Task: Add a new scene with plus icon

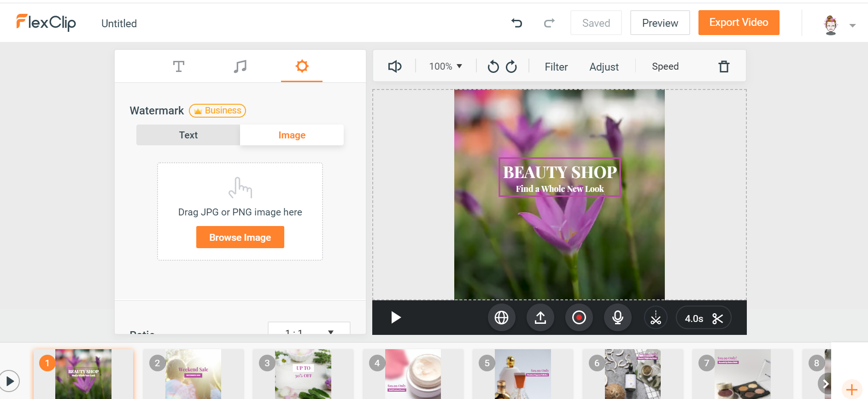Action: click(852, 390)
